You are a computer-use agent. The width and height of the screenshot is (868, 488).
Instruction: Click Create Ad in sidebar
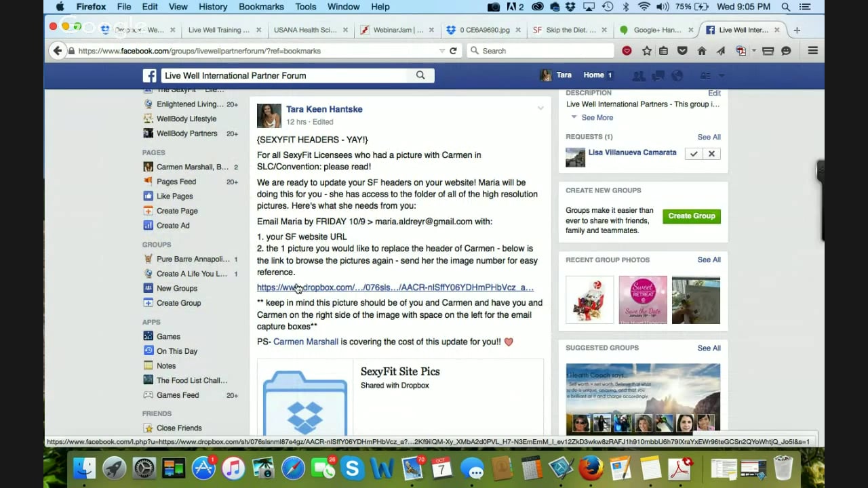click(173, 226)
